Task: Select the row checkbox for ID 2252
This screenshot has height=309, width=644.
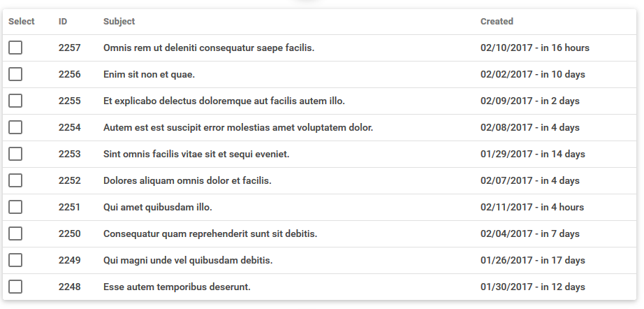Action: (x=15, y=180)
